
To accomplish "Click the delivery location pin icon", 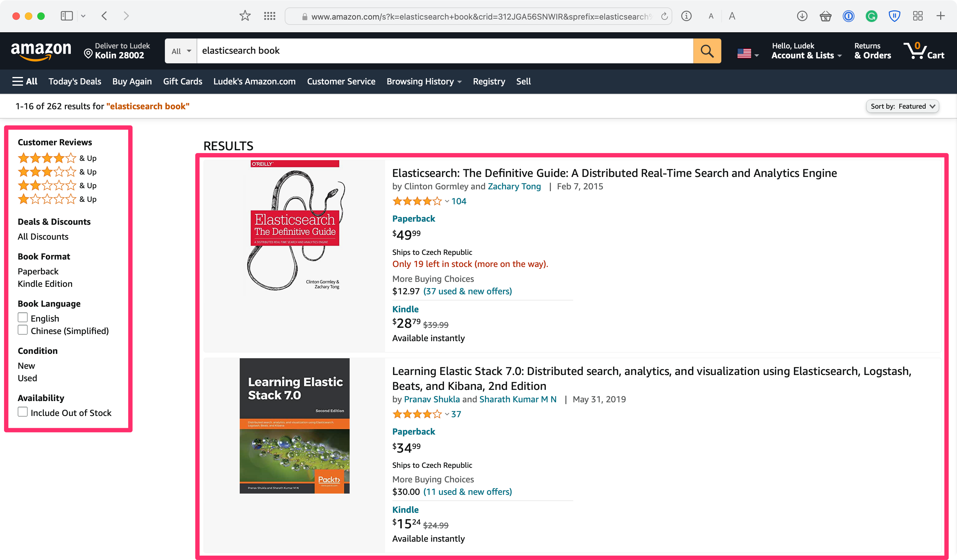I will click(x=89, y=53).
